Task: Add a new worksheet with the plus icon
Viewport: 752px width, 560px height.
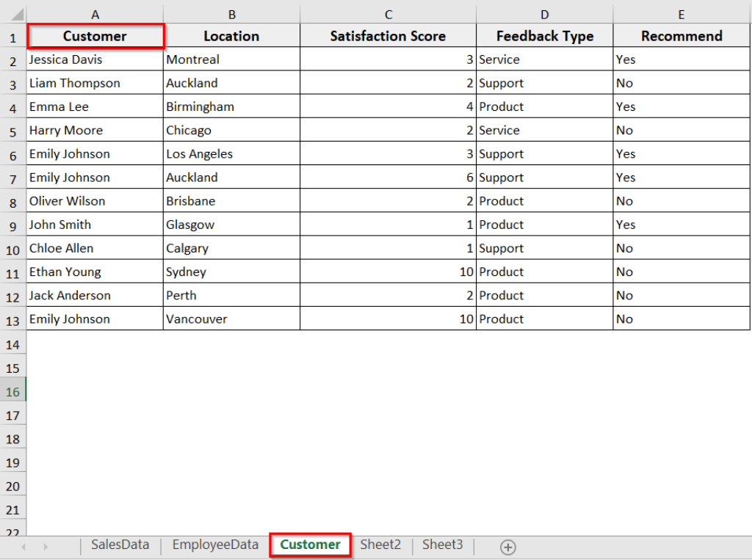Action: [x=507, y=545]
